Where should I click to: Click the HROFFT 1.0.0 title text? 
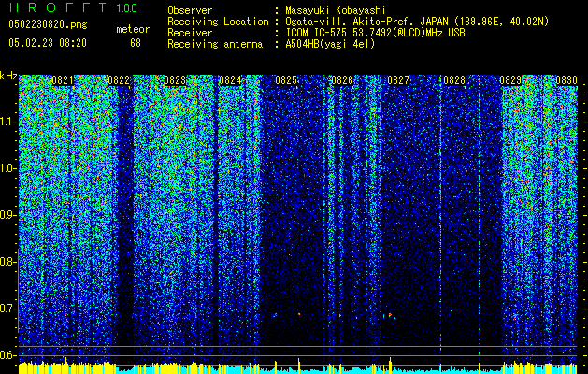(x=73, y=7)
